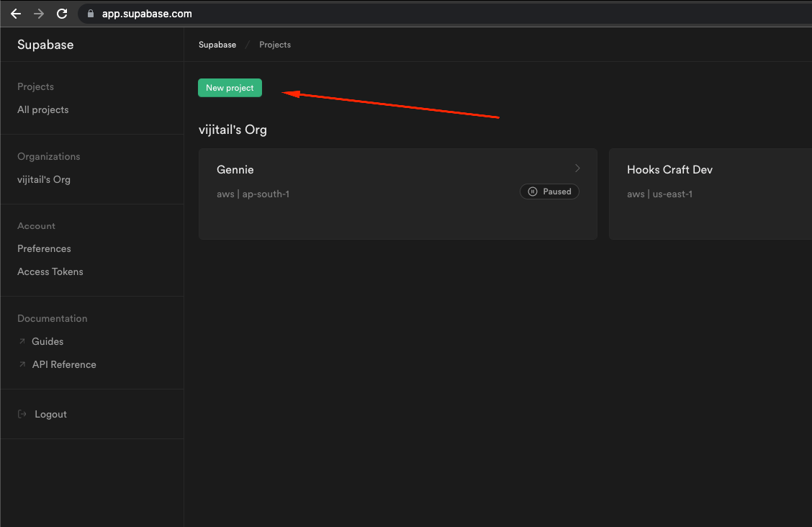Open Access Tokens under Account
The height and width of the screenshot is (527, 812).
coord(50,272)
